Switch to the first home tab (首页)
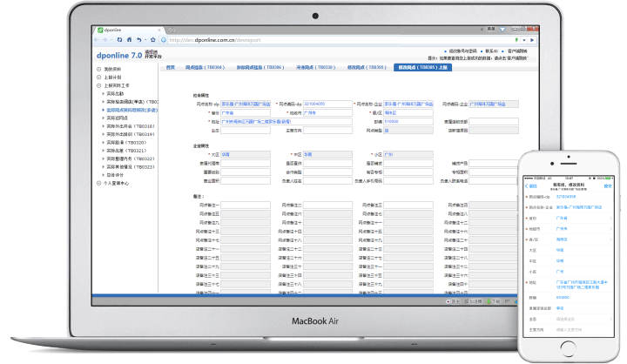This screenshot has height=364, width=627. (x=171, y=67)
